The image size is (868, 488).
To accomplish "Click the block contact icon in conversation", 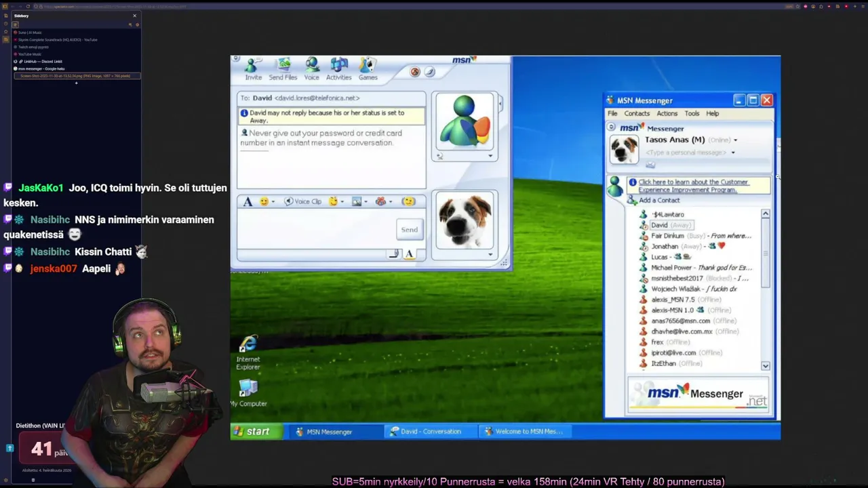I will [415, 72].
